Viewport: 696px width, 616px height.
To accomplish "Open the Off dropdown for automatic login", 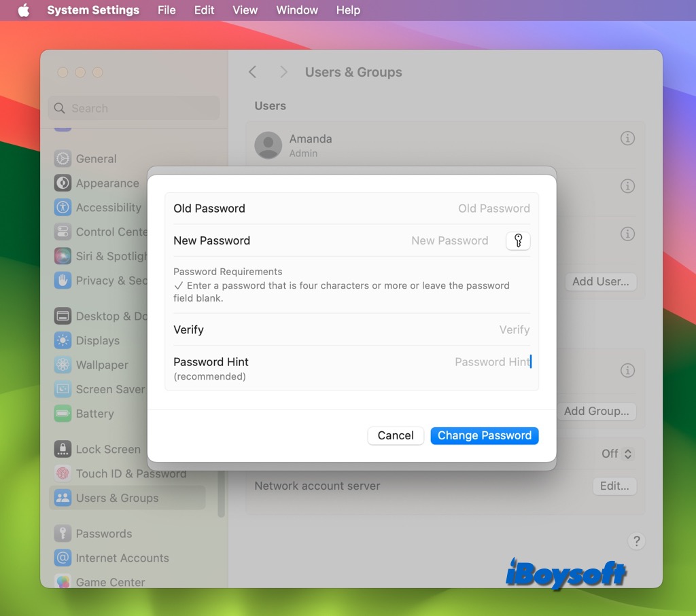I will [615, 453].
